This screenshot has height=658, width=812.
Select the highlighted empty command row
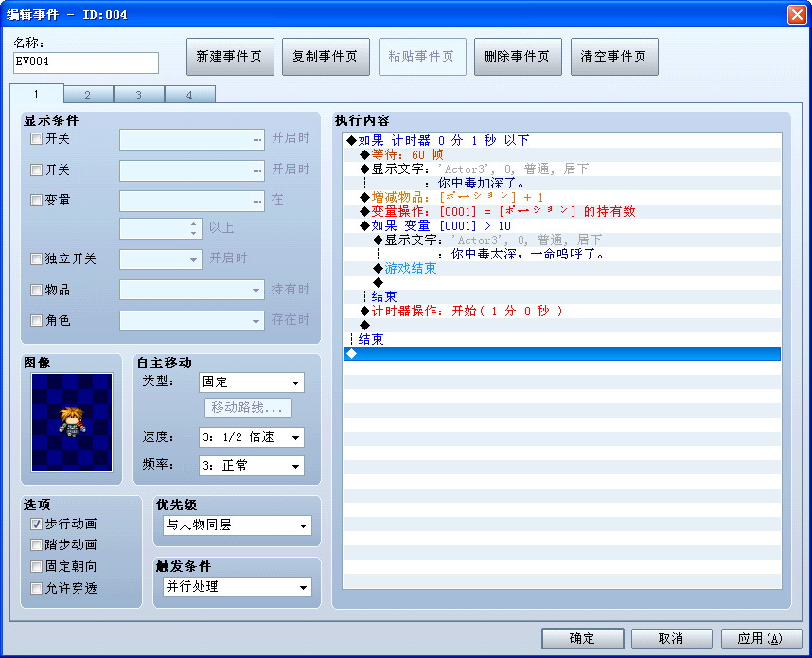click(x=562, y=353)
